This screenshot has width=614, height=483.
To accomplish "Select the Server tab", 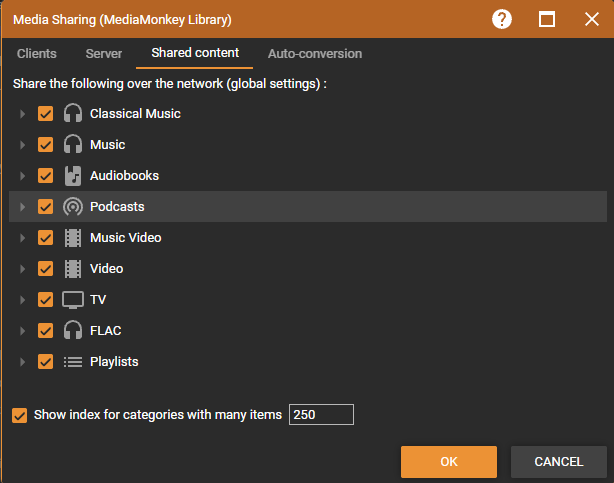I will tap(104, 54).
